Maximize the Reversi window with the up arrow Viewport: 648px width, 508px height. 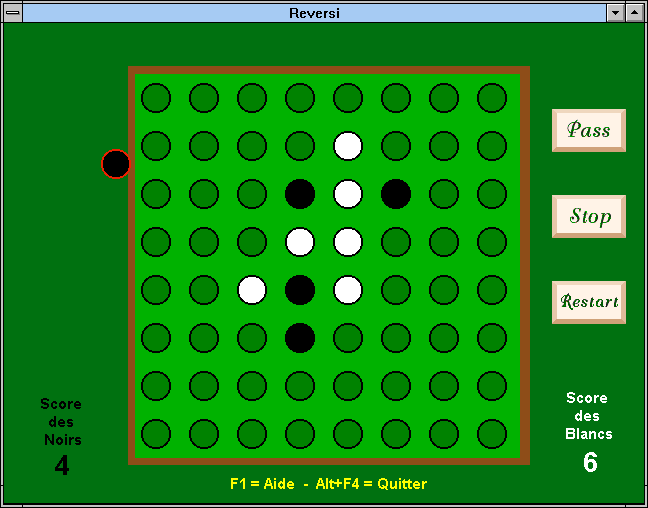pos(634,13)
